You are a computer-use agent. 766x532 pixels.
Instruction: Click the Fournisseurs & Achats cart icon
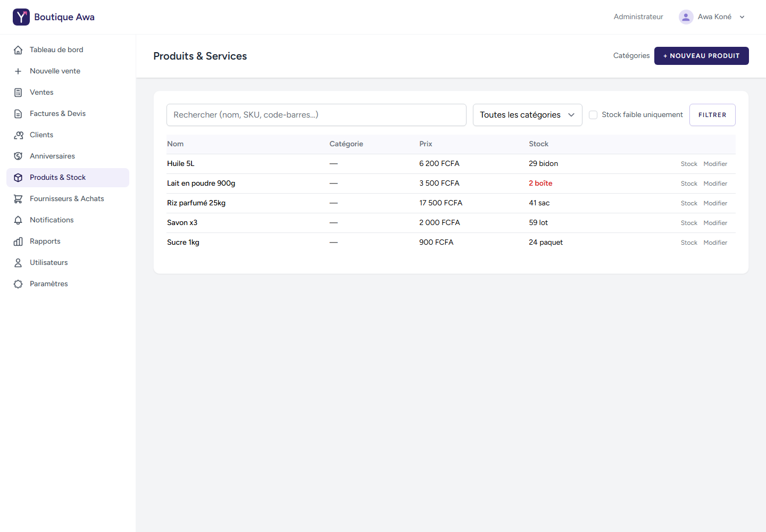tap(18, 199)
